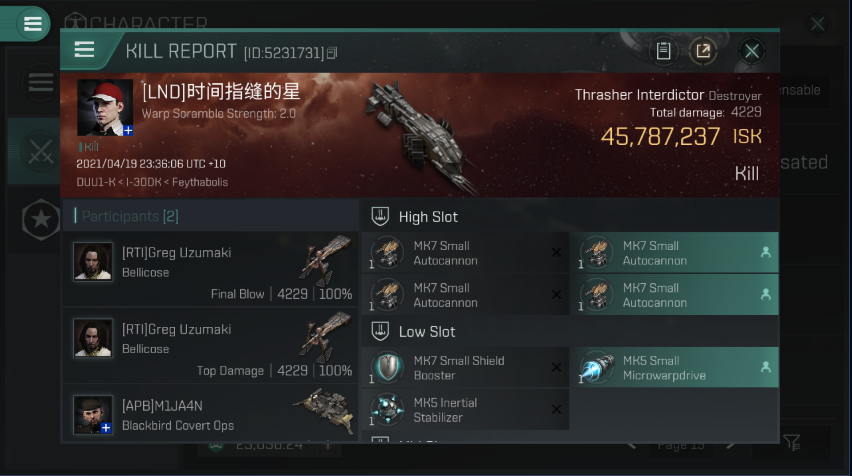The width and height of the screenshot is (852, 476).
Task: Select the M1JA4N Blackbird Covert Ops participant
Action: [210, 413]
